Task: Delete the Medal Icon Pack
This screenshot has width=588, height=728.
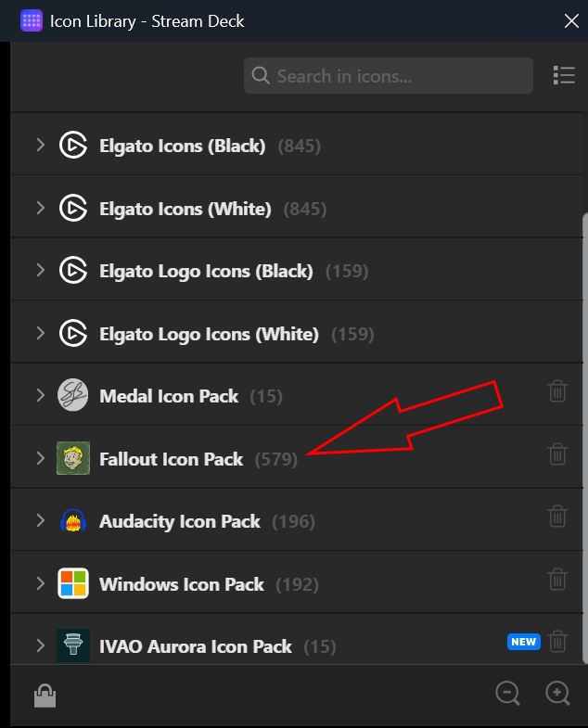Action: coord(557,391)
